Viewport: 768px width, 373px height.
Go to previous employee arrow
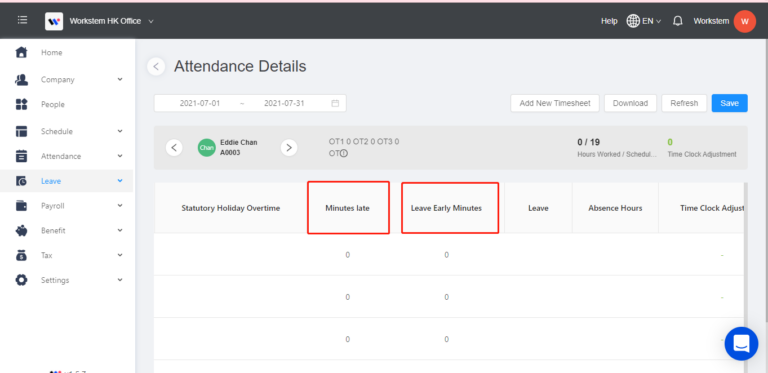[x=174, y=147]
